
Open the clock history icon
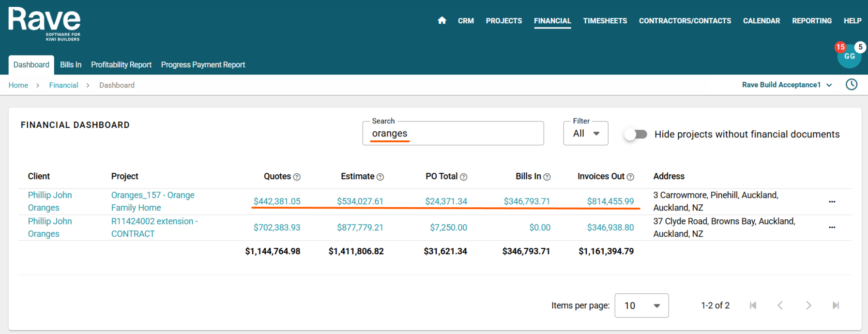coord(851,85)
